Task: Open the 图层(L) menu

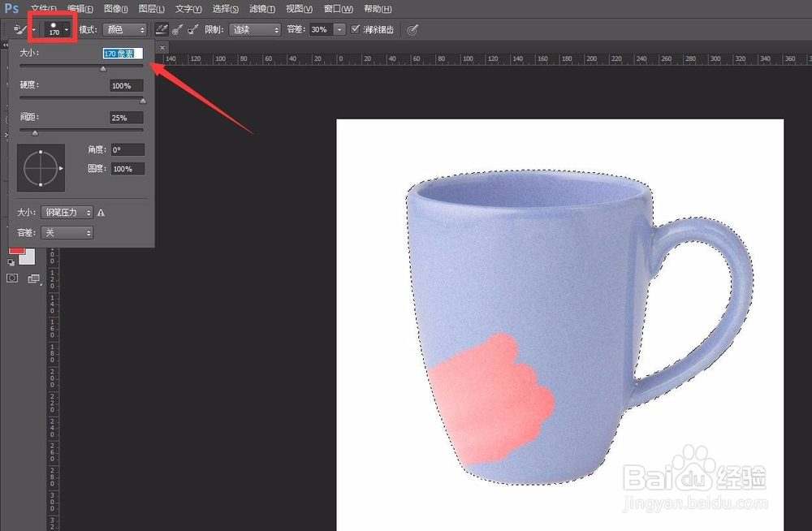Action: click(x=152, y=9)
